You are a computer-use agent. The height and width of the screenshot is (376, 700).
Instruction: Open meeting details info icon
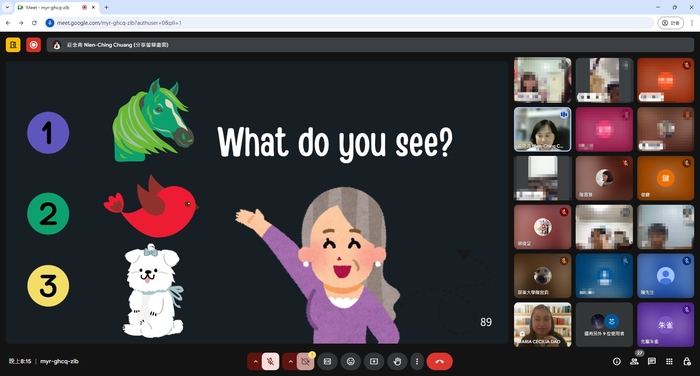617,361
